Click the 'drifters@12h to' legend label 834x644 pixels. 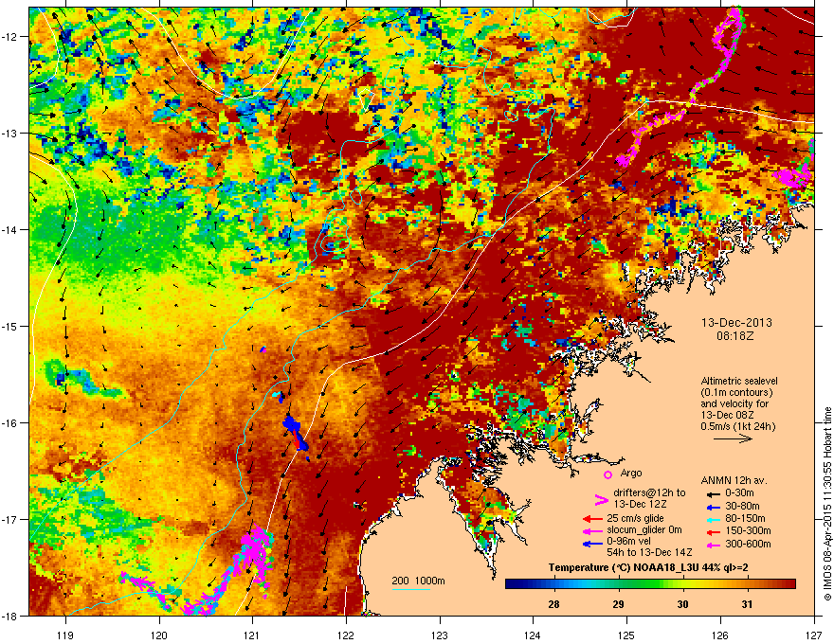pos(649,493)
